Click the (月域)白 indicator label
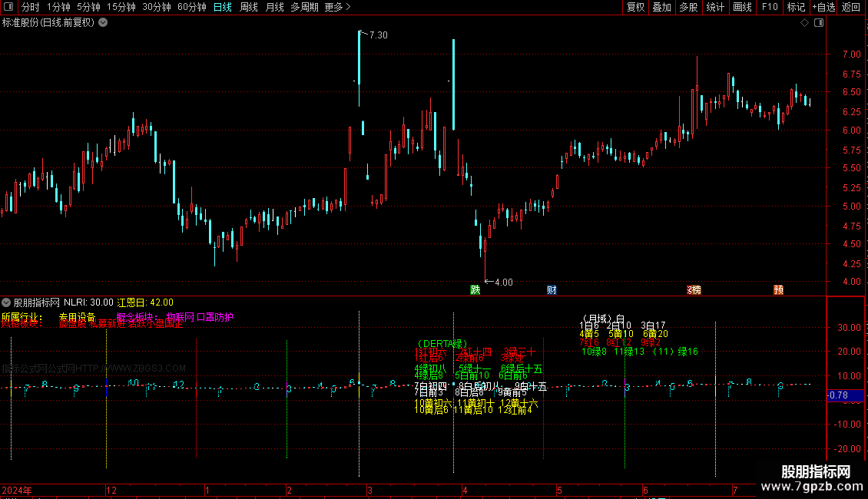868x499 pixels. point(603,319)
